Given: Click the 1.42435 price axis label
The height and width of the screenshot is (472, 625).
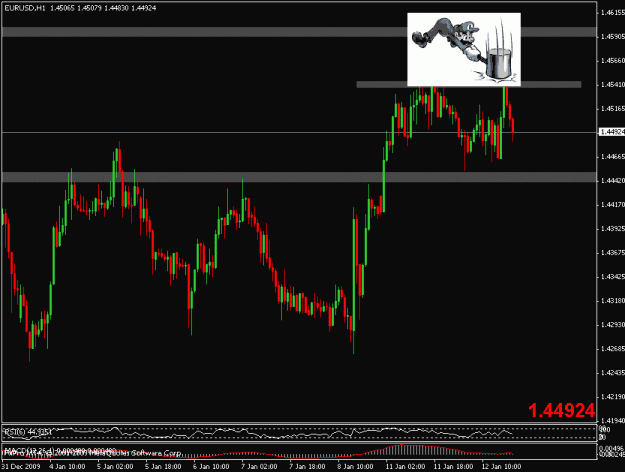Looking at the screenshot, I should click(613, 373).
